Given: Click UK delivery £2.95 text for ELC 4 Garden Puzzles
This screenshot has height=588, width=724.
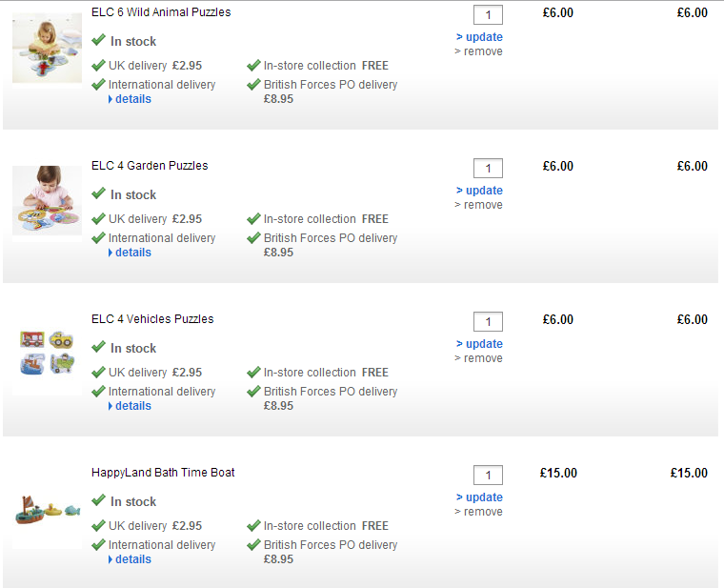Looking at the screenshot, I should [155, 219].
